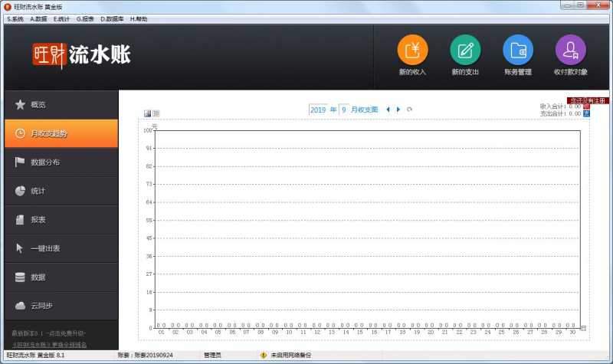Viewport: 613px width, 364px height.
Task: Click the network backup warning icon
Action: click(x=263, y=356)
